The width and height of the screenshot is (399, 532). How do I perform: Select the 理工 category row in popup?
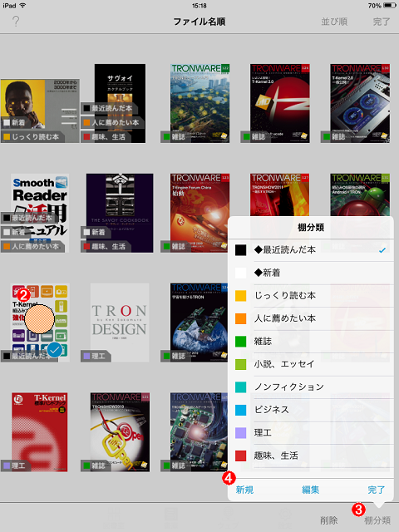click(310, 432)
